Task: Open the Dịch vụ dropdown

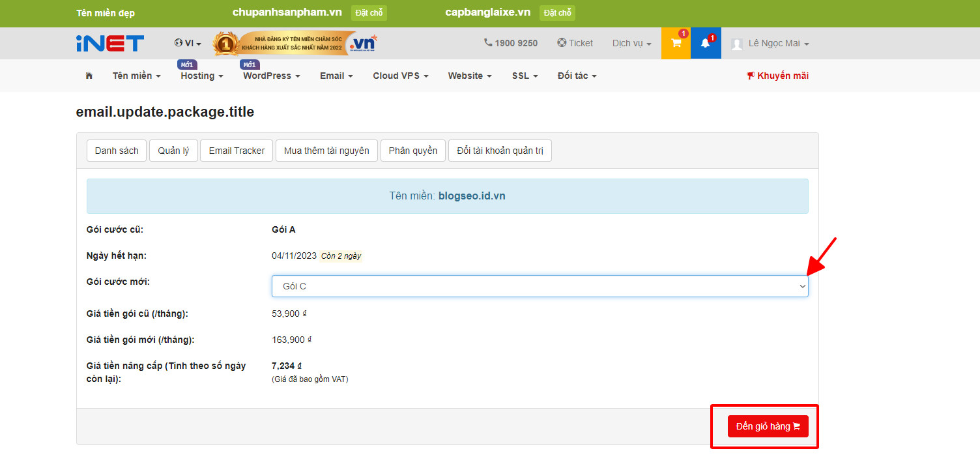Action: (630, 43)
